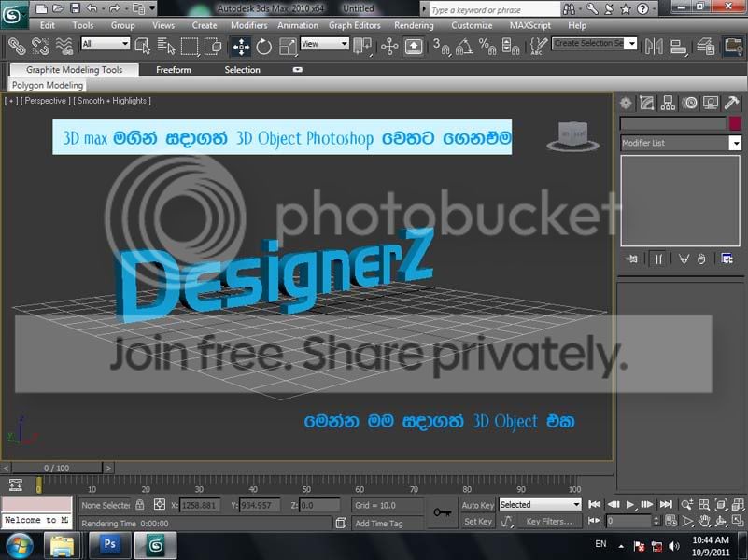Click the Set Key button

(477, 522)
